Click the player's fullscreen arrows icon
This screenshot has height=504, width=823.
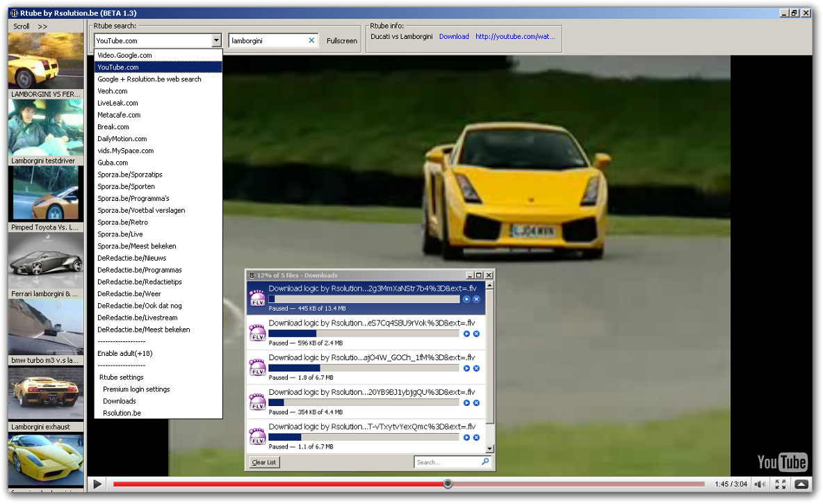click(x=781, y=485)
